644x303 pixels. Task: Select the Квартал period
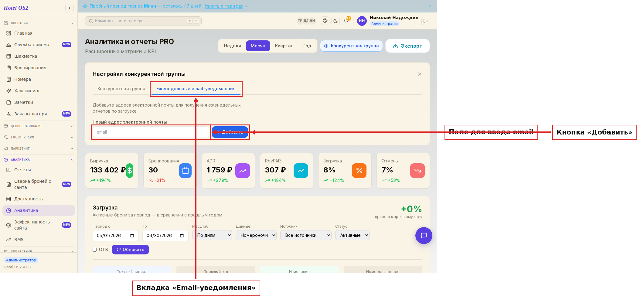coord(284,46)
